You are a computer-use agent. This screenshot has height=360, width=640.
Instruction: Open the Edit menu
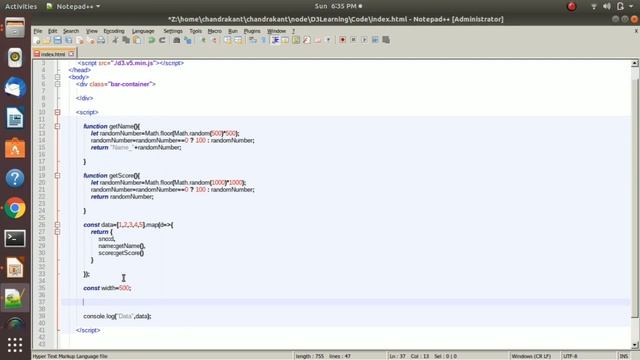[53, 31]
